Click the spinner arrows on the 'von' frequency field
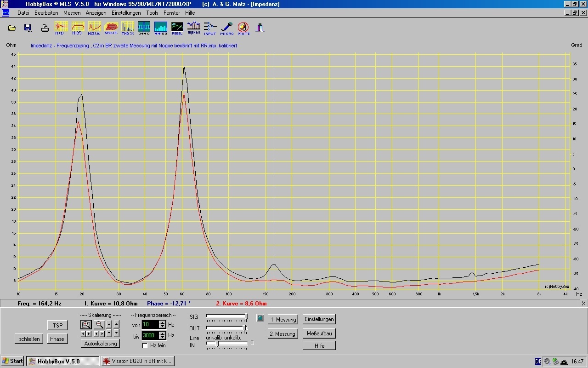The width and height of the screenshot is (588, 368). tap(162, 325)
